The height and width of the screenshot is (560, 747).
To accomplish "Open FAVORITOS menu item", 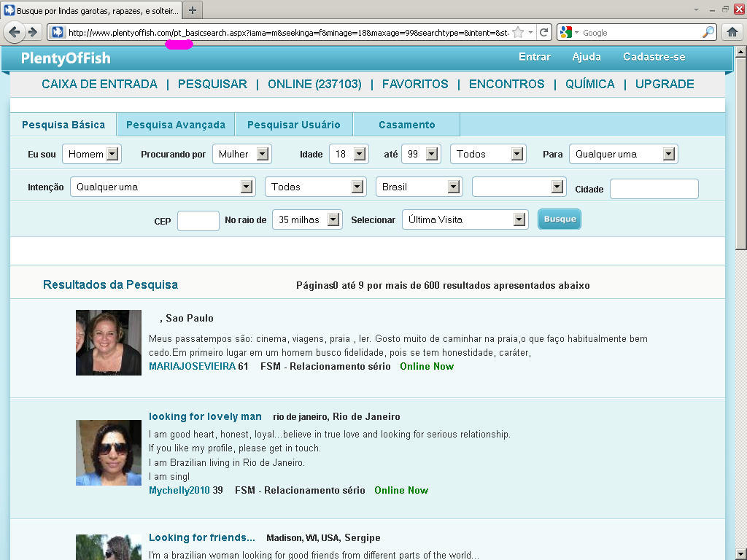I will coord(415,85).
